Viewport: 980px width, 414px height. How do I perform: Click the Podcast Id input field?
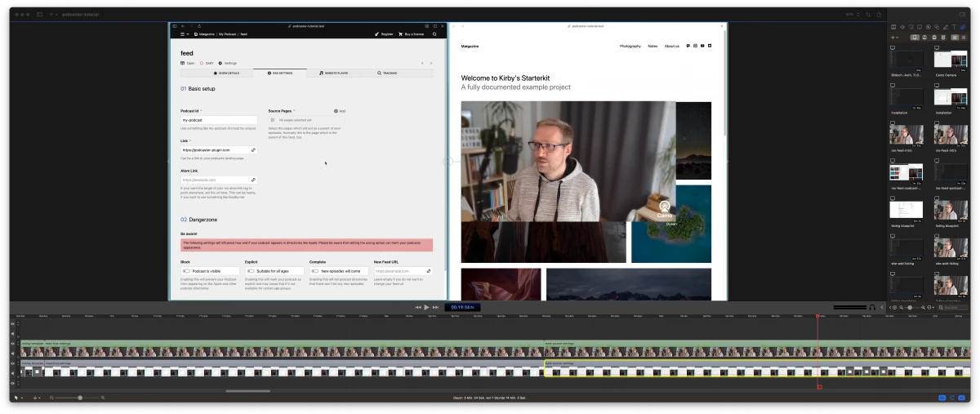219,120
